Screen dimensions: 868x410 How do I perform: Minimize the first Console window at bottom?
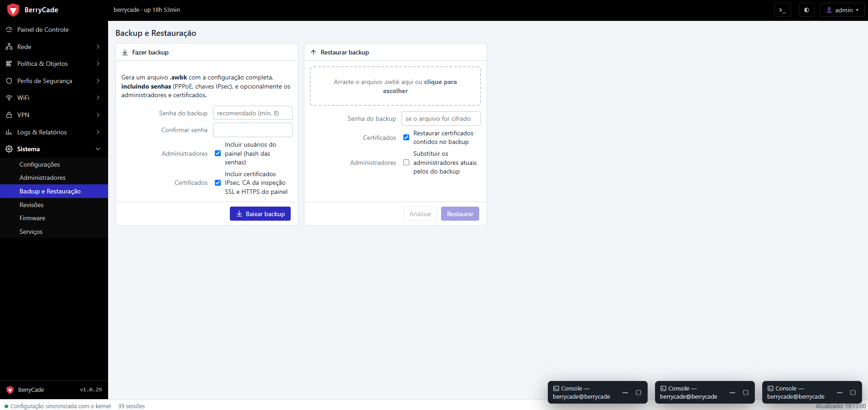click(x=625, y=393)
